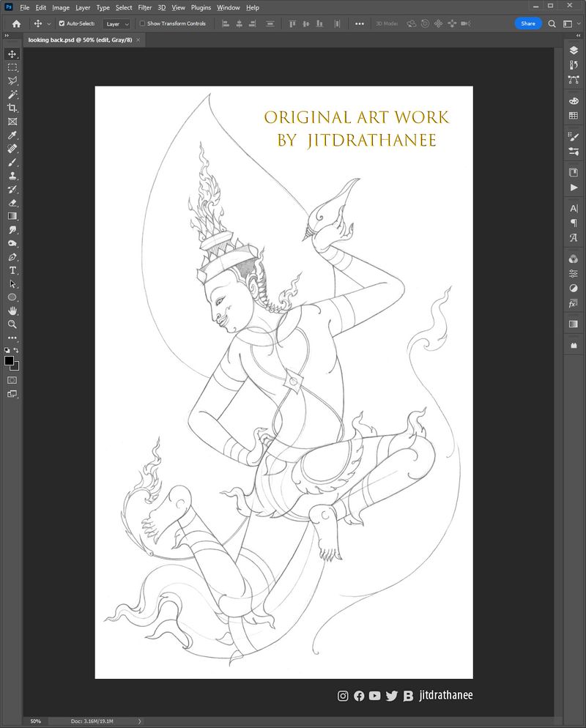586x728 pixels.
Task: Open the Actions play panel icon
Action: pos(574,187)
